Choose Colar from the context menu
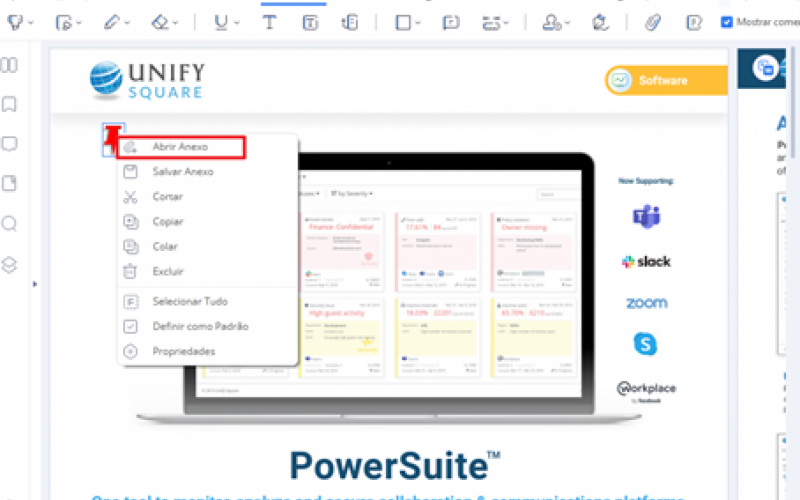 coord(208,247)
